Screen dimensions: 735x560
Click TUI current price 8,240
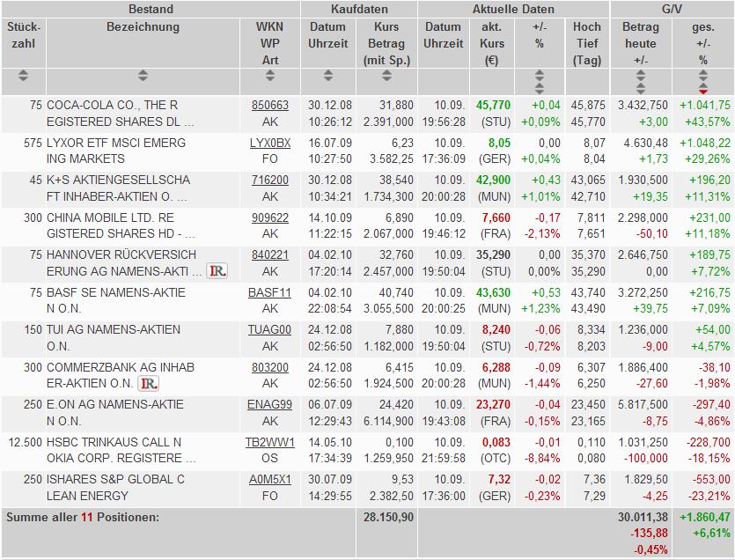pos(496,329)
